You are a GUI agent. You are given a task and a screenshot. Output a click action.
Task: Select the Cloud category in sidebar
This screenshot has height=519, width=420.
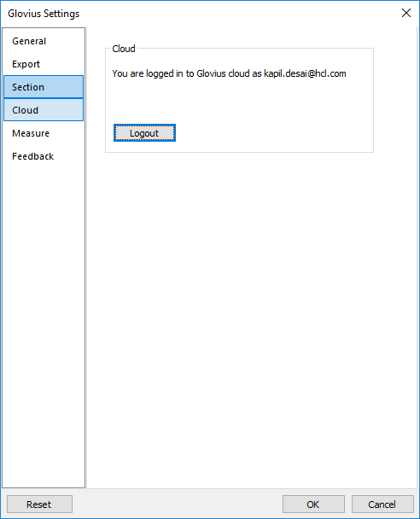click(44, 110)
